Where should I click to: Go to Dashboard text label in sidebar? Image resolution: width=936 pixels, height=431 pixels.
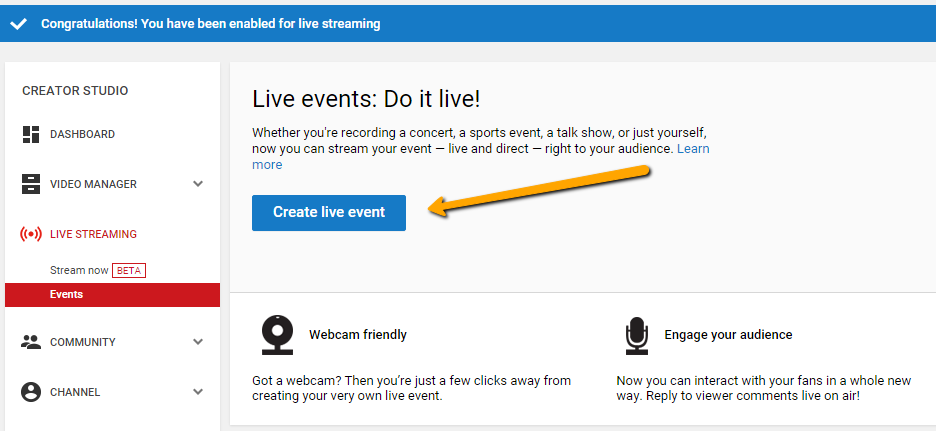[x=82, y=134]
